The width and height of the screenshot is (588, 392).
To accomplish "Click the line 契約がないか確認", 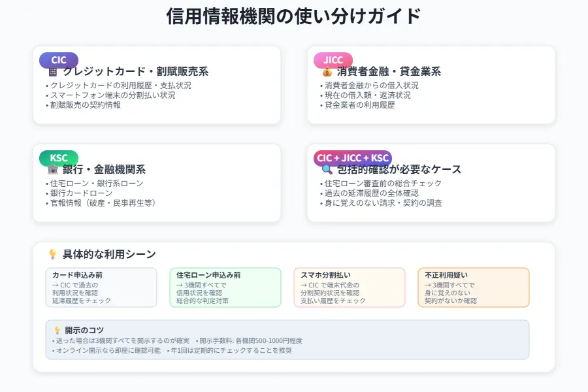I will [x=451, y=301].
